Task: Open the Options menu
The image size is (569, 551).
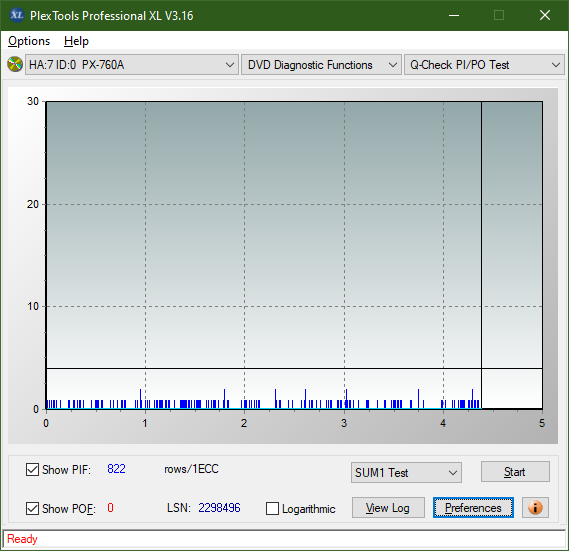Action: [x=29, y=41]
